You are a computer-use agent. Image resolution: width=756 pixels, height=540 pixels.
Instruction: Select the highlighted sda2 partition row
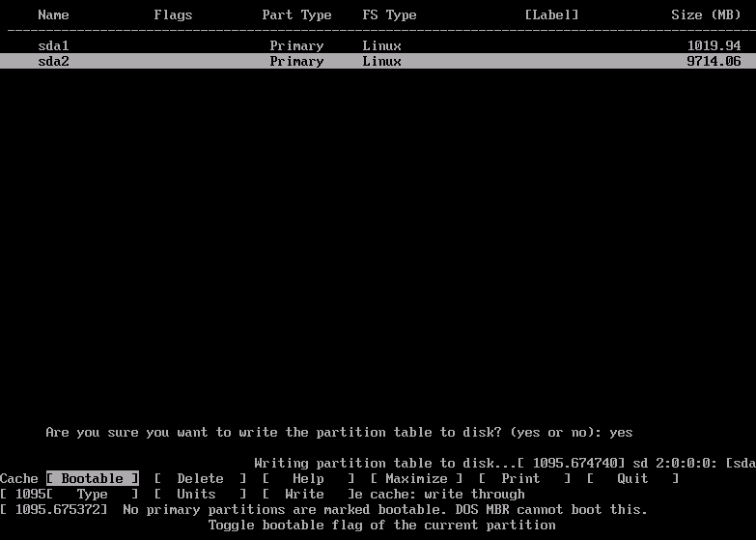coord(378,61)
